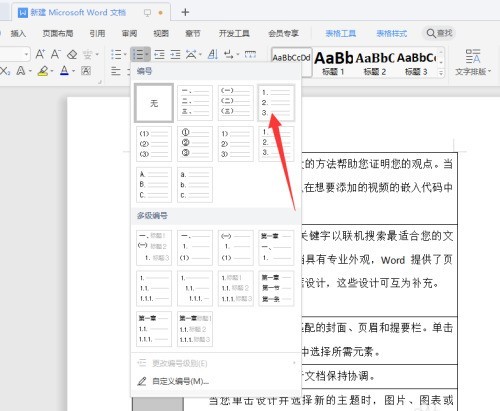This screenshot has width=500, height=411.
Task: Click the numbering list icon
Action: tap(138, 54)
